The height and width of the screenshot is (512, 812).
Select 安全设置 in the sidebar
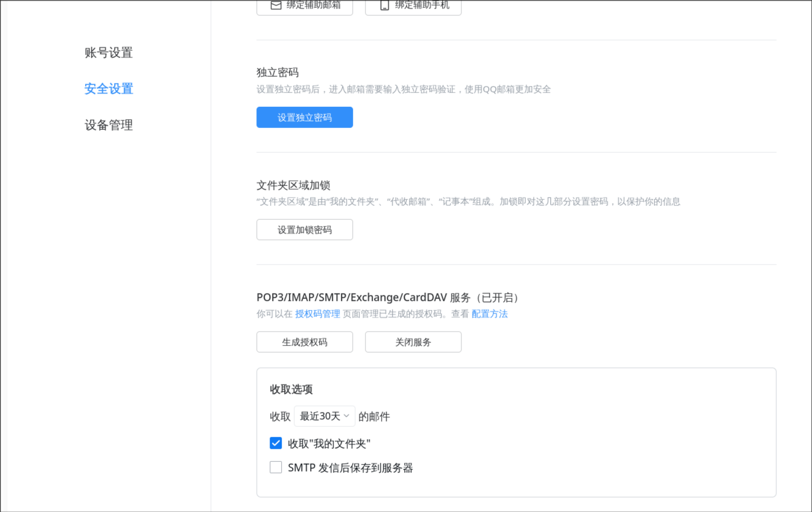point(109,89)
